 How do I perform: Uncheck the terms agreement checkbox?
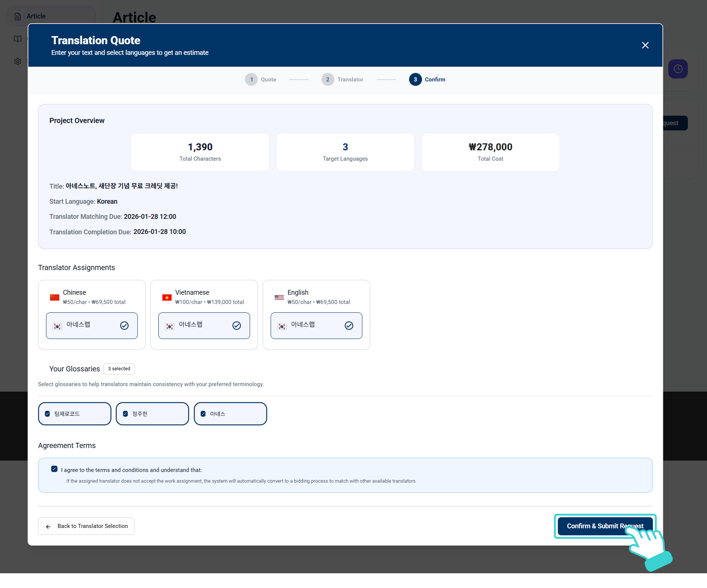coord(54,469)
